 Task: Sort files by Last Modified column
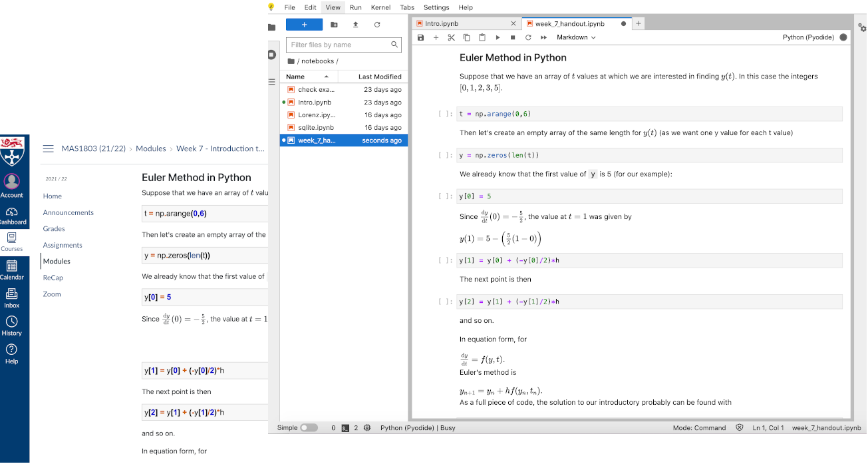coord(379,77)
